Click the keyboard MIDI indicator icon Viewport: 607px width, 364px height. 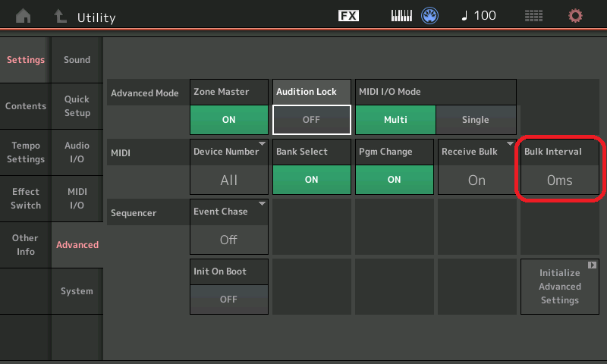coord(401,16)
